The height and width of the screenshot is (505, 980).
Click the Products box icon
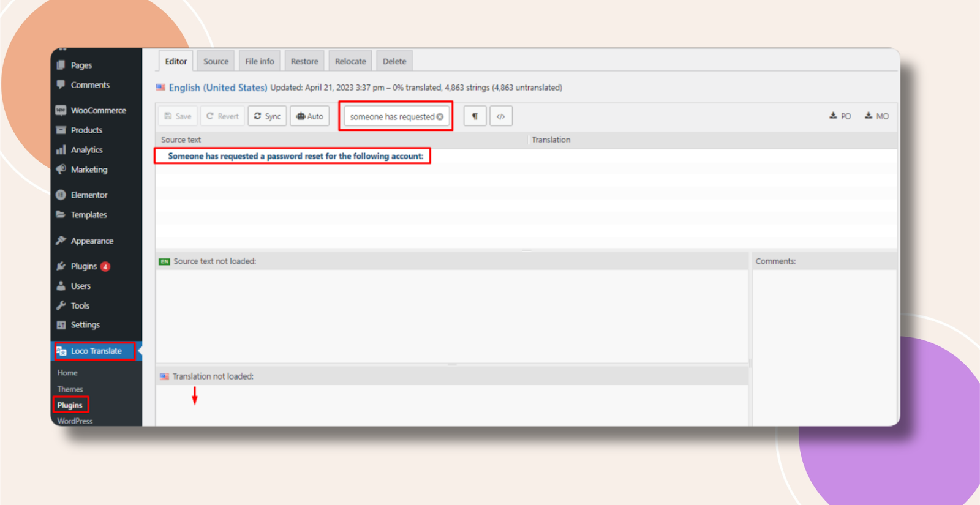click(61, 130)
